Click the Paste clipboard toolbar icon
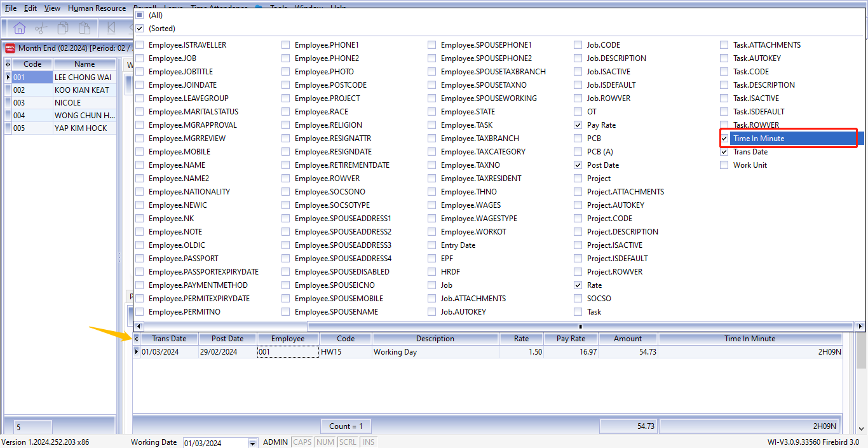This screenshot has height=448, width=868. click(84, 28)
